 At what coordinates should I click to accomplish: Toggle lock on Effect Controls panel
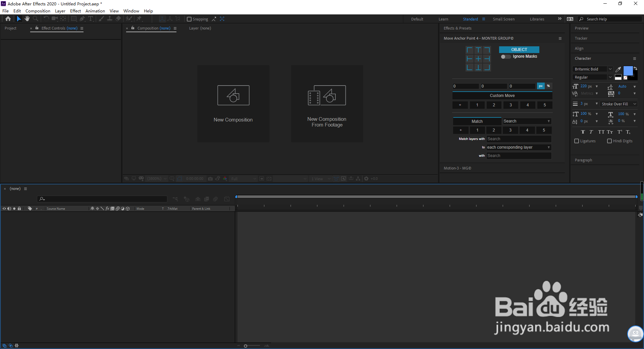coord(37,28)
